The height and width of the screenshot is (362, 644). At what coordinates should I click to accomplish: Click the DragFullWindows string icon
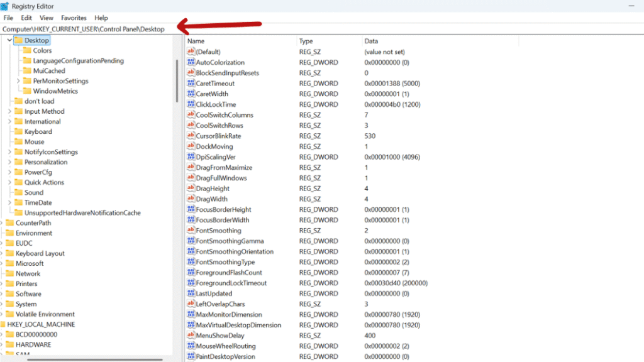click(x=191, y=178)
